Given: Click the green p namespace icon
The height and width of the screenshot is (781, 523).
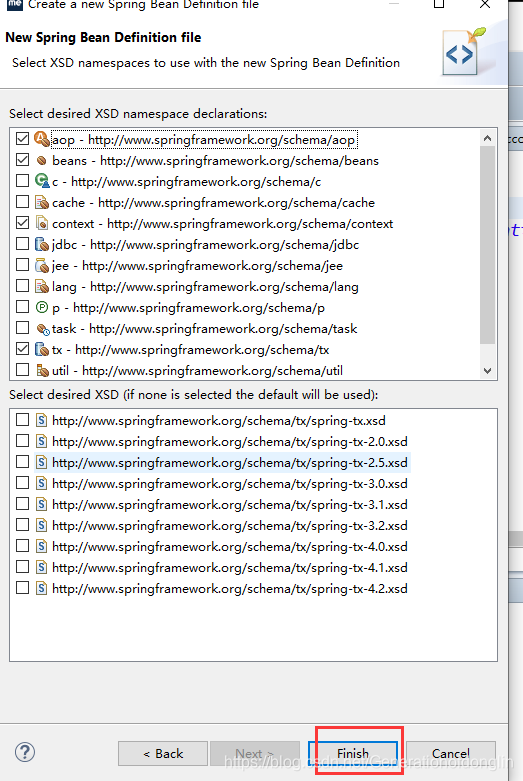Looking at the screenshot, I should coord(42,307).
